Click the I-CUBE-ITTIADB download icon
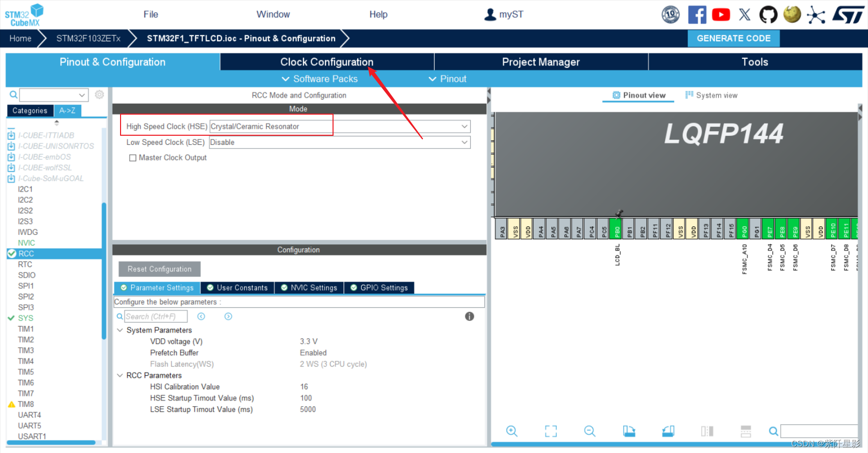 [11, 135]
